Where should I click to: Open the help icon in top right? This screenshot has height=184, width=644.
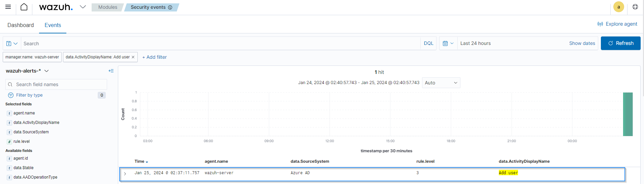click(635, 7)
